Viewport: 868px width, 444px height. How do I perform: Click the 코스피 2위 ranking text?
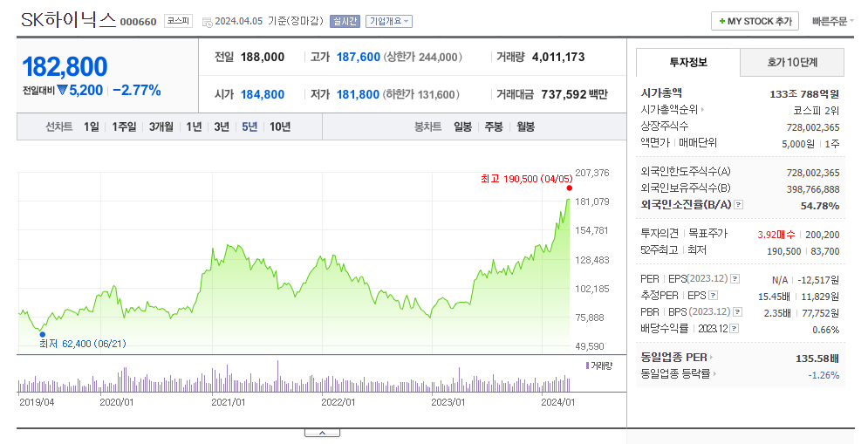click(816, 111)
